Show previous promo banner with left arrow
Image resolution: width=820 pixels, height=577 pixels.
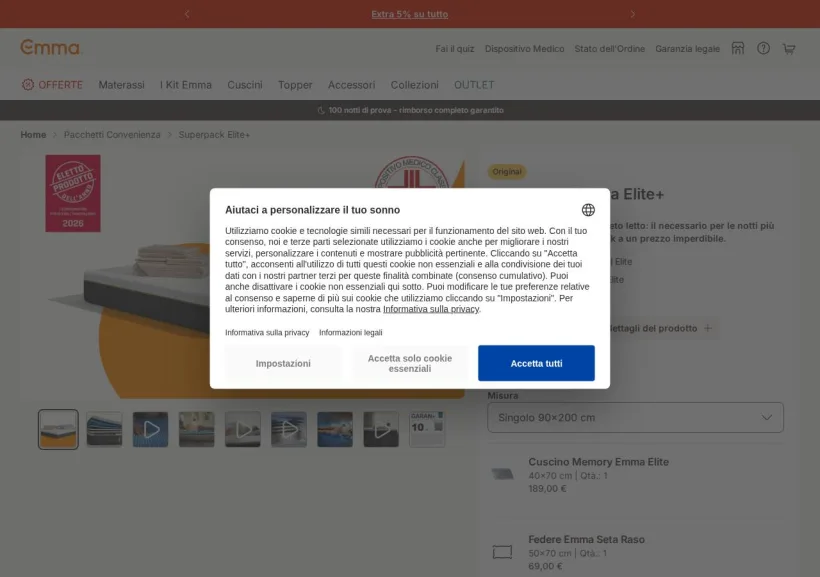click(x=187, y=14)
